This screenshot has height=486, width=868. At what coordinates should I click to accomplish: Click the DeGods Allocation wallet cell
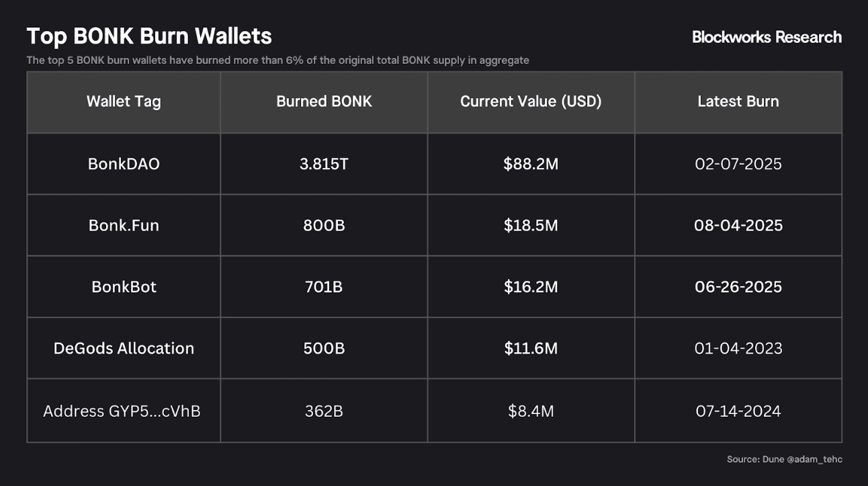coord(124,348)
